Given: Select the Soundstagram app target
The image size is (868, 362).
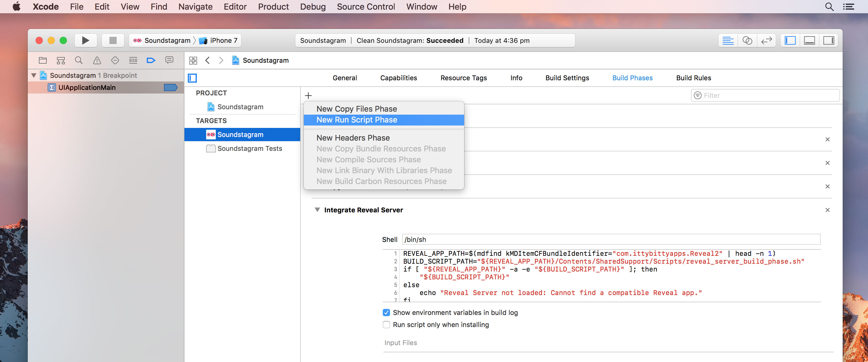Looking at the screenshot, I should [242, 135].
